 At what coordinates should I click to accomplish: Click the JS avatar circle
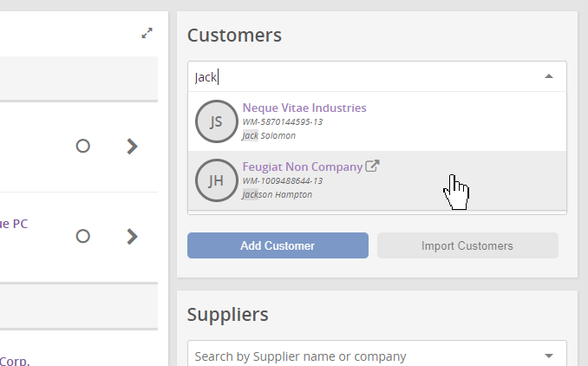216,122
